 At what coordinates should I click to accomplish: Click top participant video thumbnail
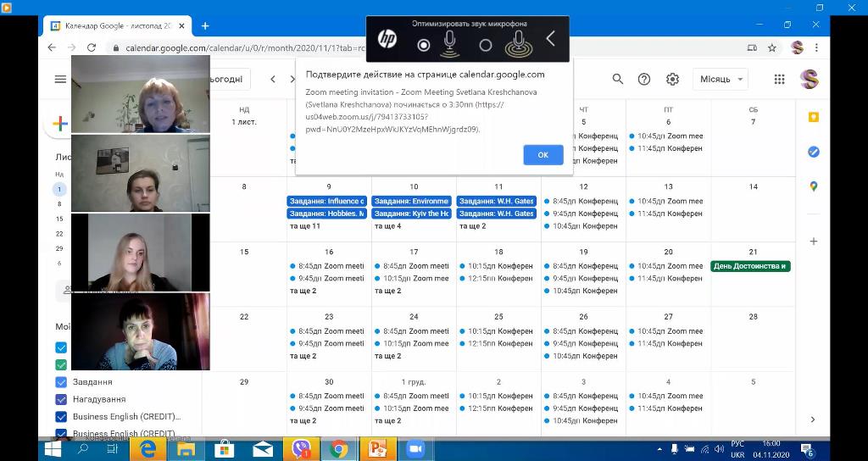[141, 93]
